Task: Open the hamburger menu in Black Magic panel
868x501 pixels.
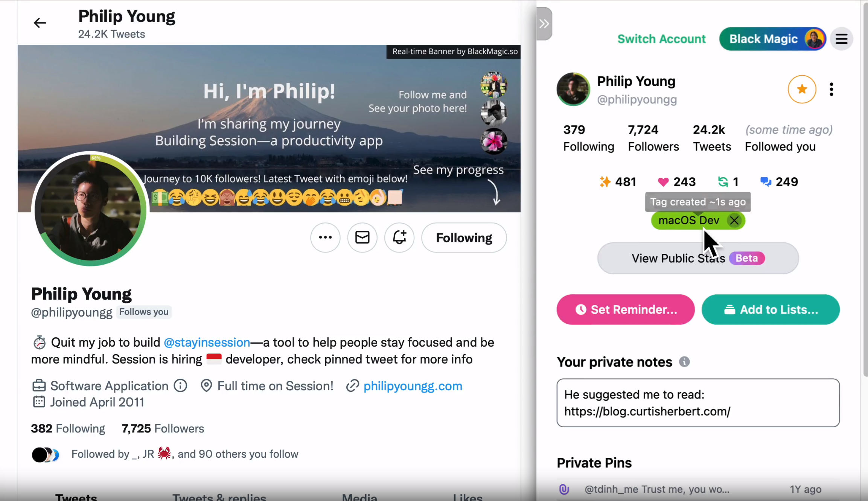Action: click(841, 39)
